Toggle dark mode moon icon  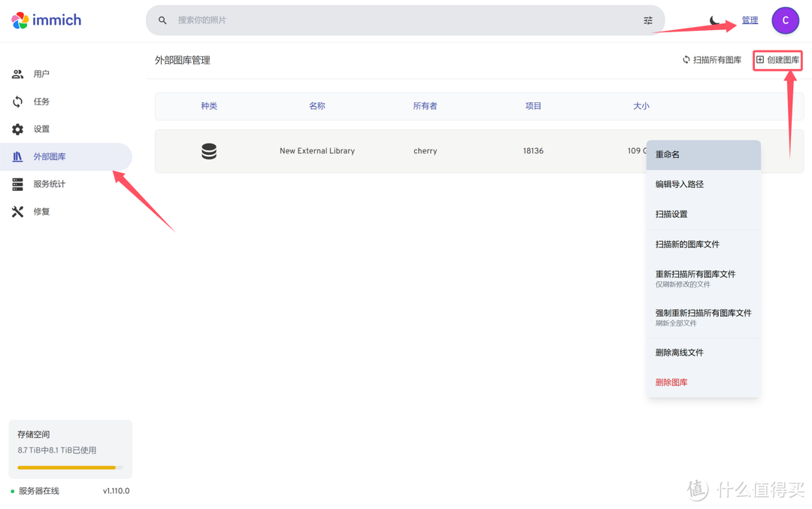tap(714, 20)
